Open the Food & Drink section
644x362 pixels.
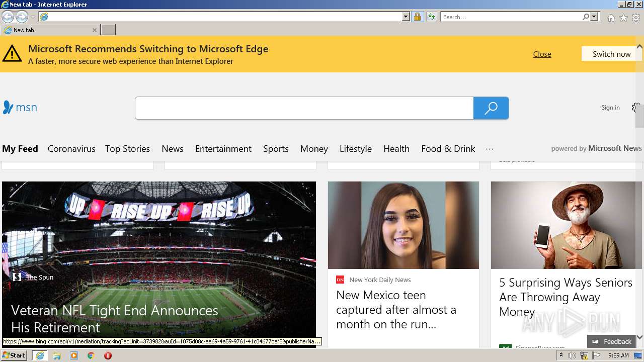[448, 149]
